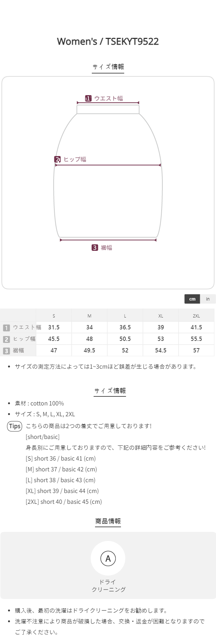Click the M size waist value 34

click(x=89, y=328)
